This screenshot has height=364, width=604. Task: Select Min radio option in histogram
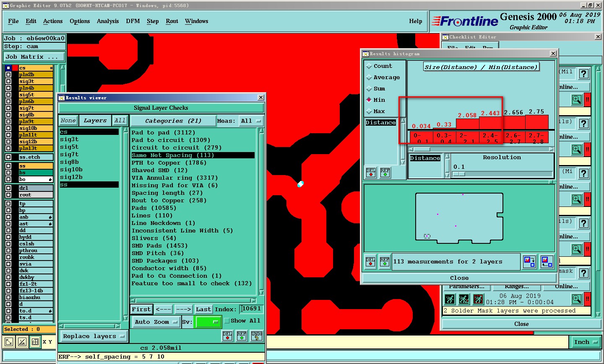(x=369, y=100)
